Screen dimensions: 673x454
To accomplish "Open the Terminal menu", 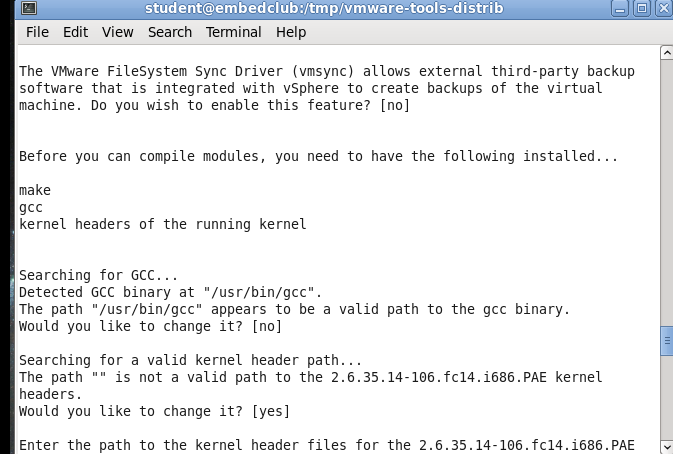I will point(233,32).
